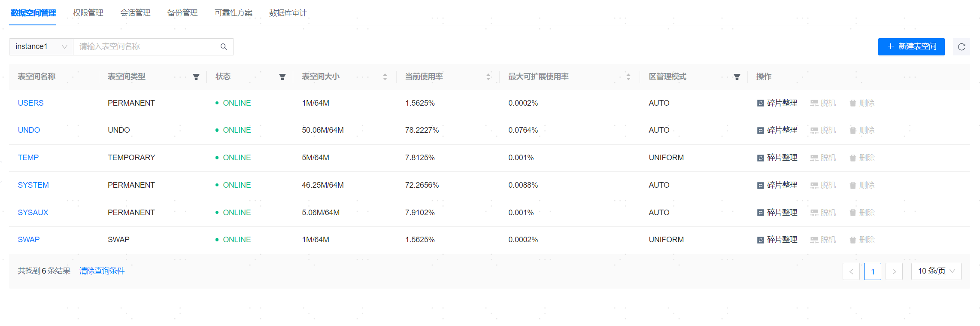Viewport: 980px width, 326px height.
Task: Click the refresh icon button
Action: pos(961,47)
